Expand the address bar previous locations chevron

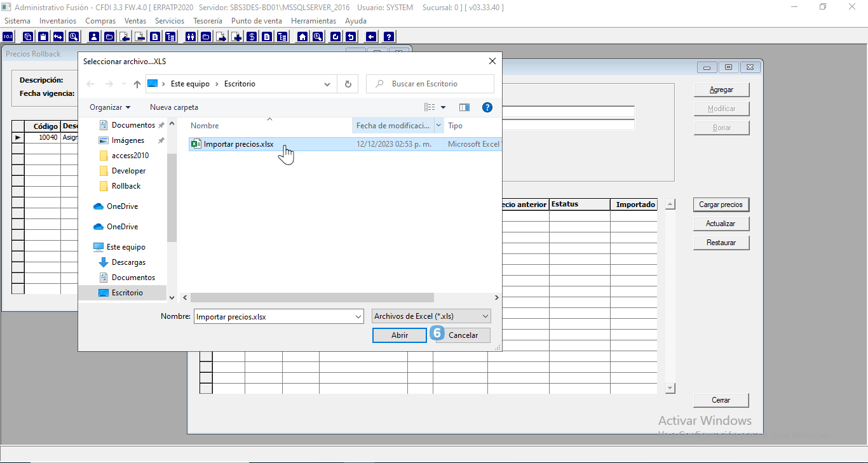tap(327, 84)
